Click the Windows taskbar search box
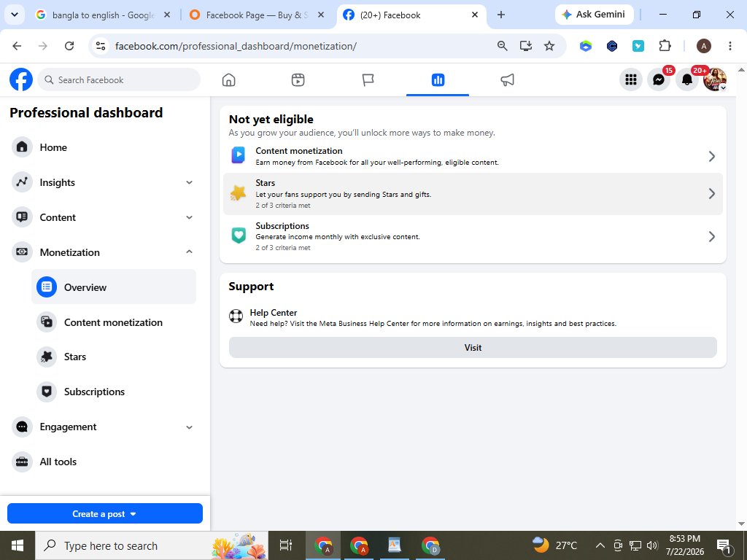747x560 pixels. pos(152,545)
